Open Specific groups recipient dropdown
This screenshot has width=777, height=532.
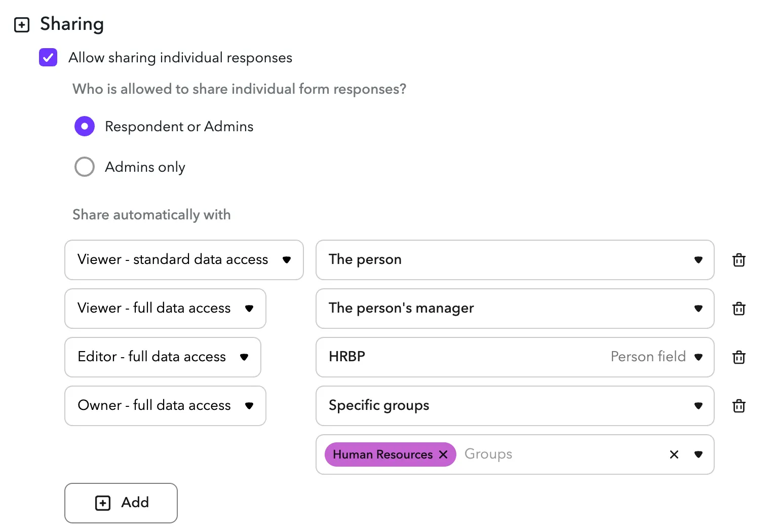(515, 406)
